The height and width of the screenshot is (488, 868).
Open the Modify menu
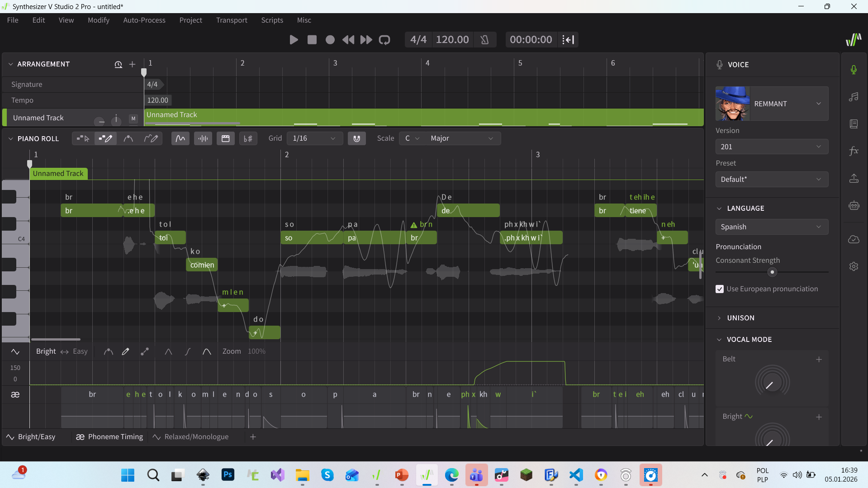[x=99, y=20]
